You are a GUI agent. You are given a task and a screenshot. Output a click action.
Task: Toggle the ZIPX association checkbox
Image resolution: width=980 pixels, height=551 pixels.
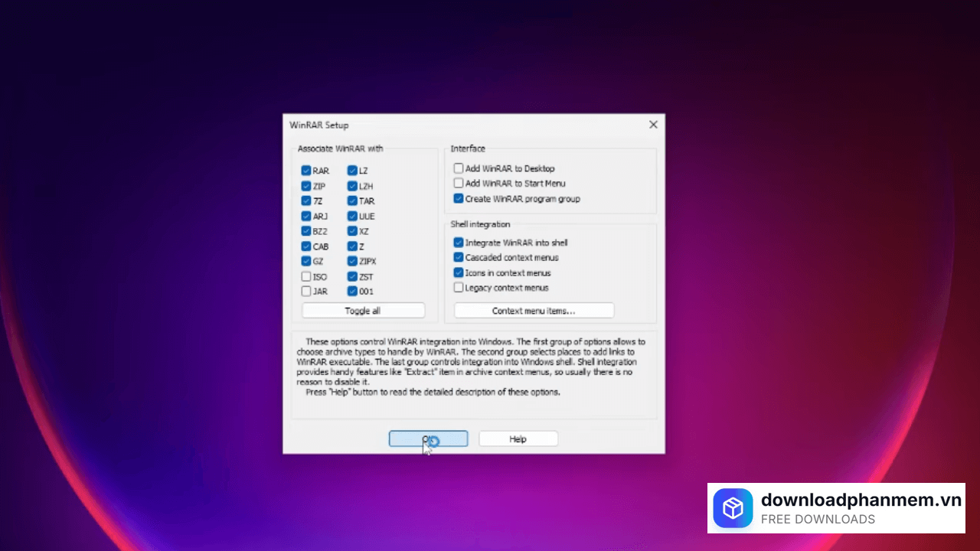352,261
